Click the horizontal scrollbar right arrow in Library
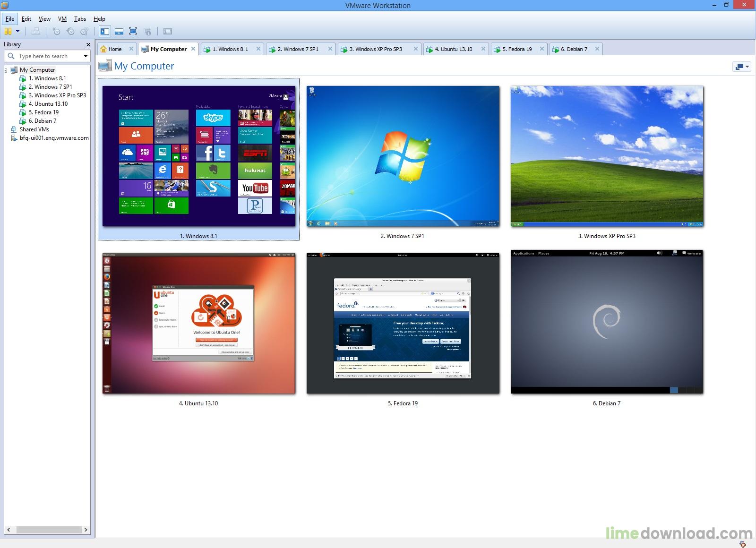Viewport: 756px width, 548px height. click(86, 530)
